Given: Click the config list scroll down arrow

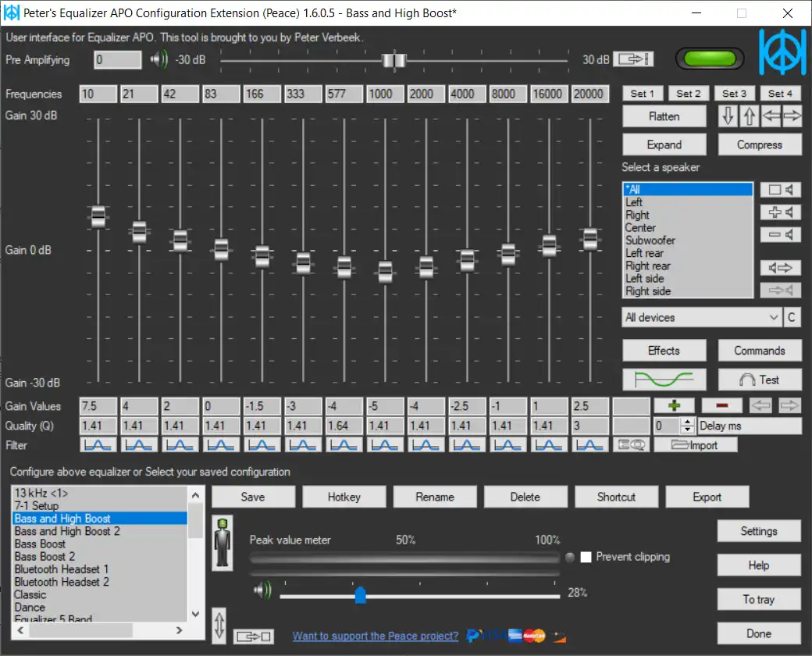Looking at the screenshot, I should (x=195, y=615).
